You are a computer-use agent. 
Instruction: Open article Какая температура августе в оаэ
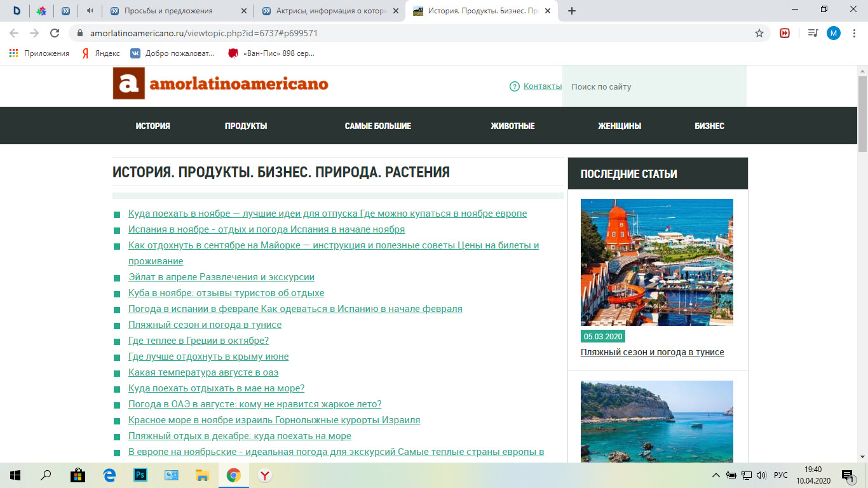203,372
